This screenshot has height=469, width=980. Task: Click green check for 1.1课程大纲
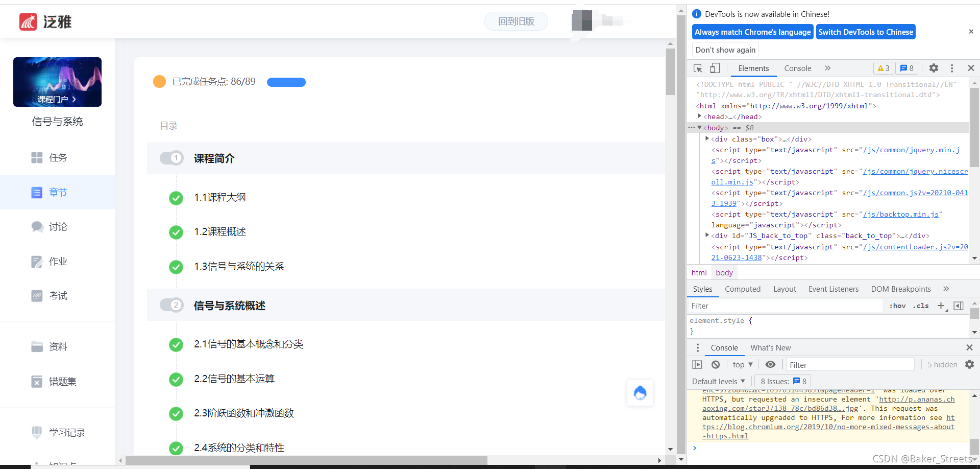point(176,198)
